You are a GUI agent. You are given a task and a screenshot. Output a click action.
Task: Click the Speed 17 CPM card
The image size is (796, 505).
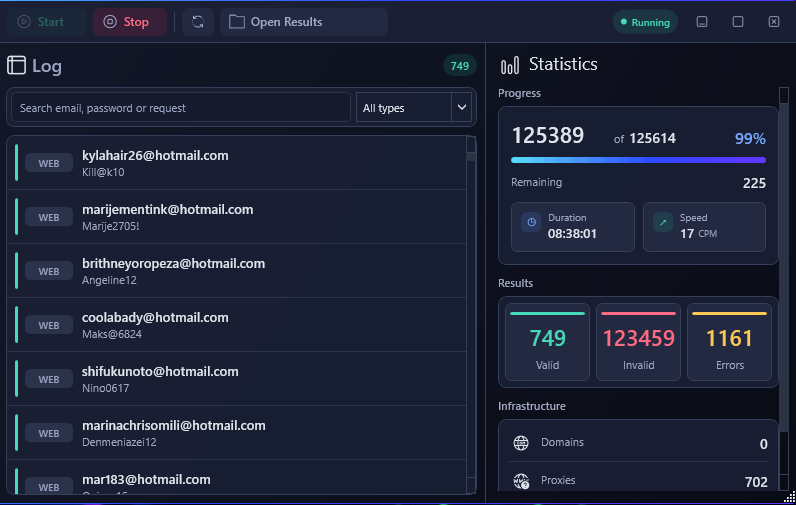704,227
